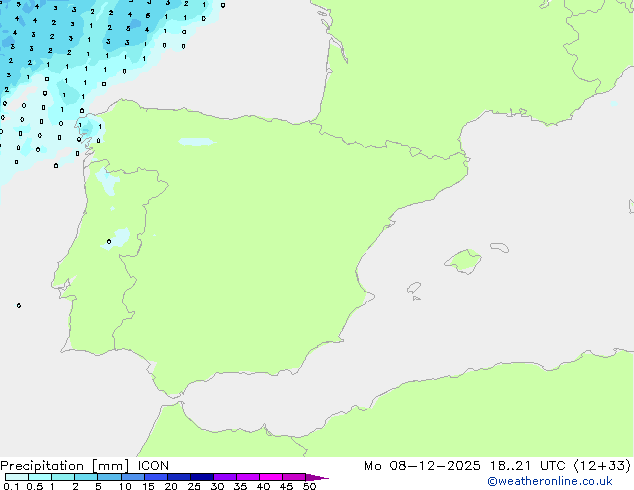Select the 40–45 mm magenta legend swatch

[271, 477]
